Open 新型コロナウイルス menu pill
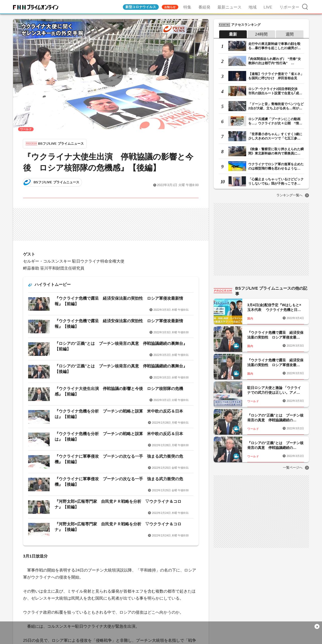This screenshot has width=322, height=644. [x=141, y=7]
